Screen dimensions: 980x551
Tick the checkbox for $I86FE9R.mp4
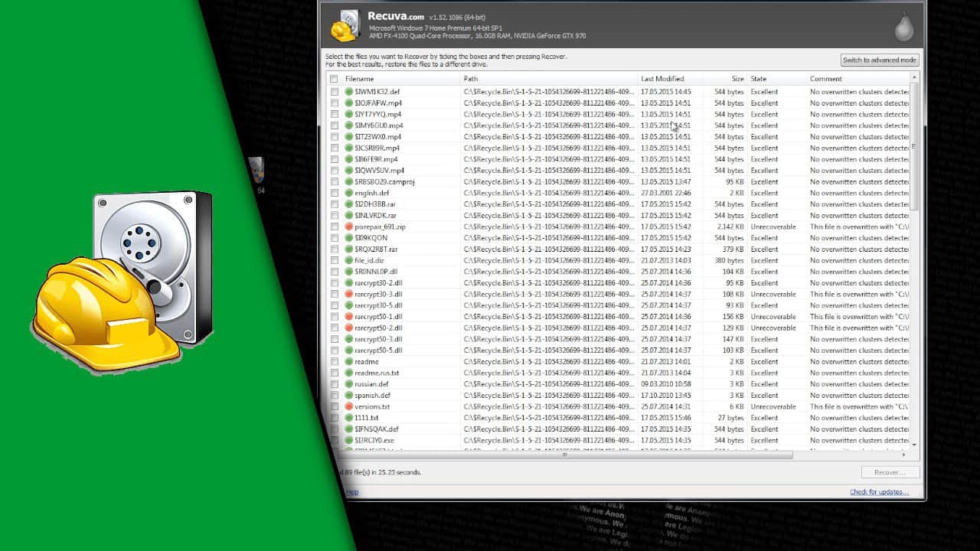pyautogui.click(x=334, y=159)
